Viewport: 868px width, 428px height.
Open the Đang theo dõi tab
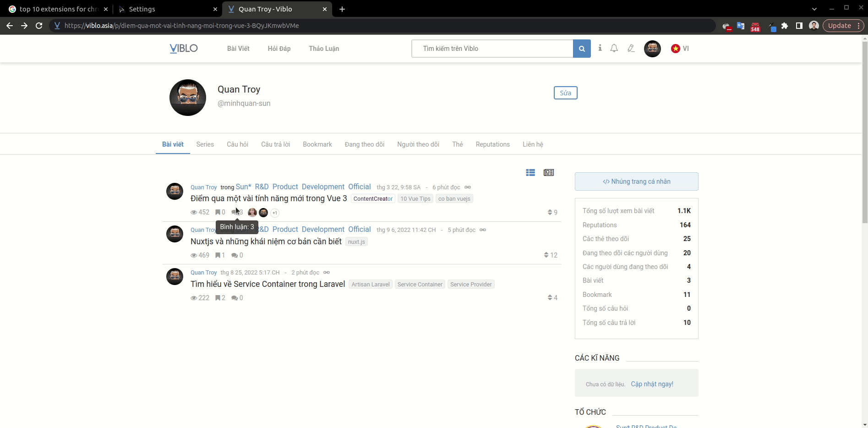365,144
